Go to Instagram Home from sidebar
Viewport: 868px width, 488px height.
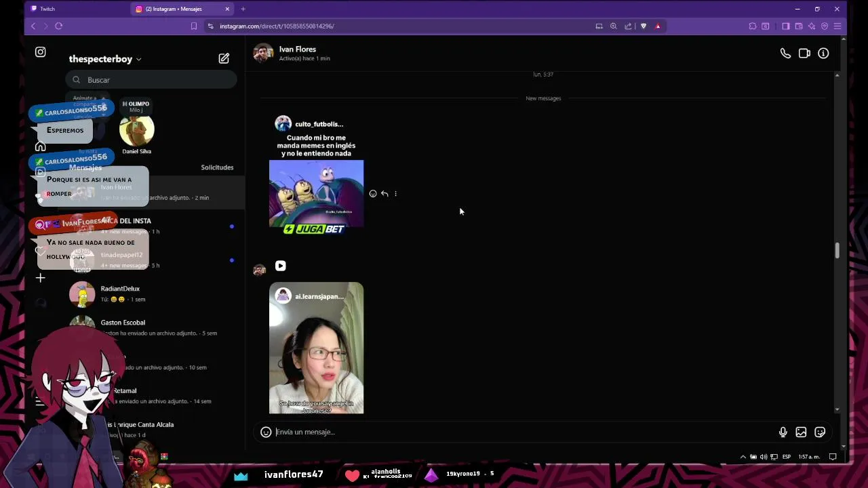[x=41, y=146]
